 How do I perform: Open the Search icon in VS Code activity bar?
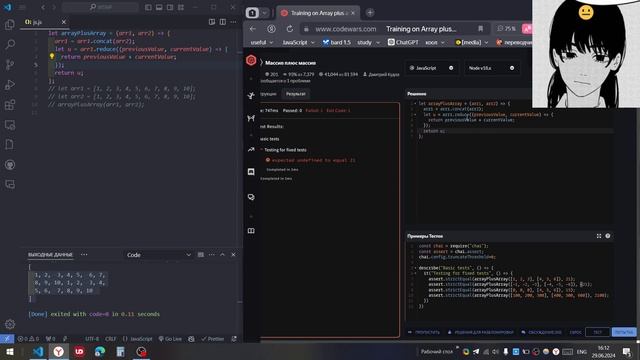(10, 44)
